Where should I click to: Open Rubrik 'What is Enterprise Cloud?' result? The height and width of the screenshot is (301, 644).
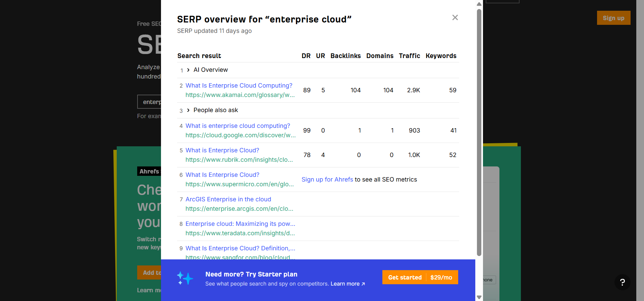click(222, 150)
